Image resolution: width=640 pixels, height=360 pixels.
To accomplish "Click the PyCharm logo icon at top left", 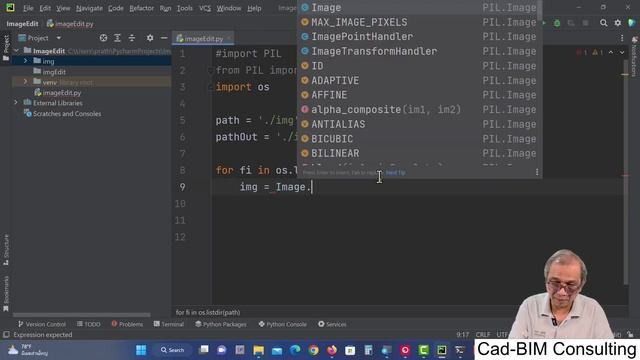I will point(10,8).
